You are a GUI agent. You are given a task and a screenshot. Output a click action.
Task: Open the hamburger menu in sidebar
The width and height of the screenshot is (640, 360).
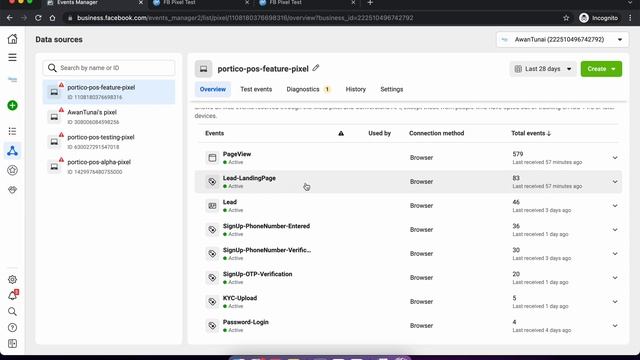click(12, 58)
